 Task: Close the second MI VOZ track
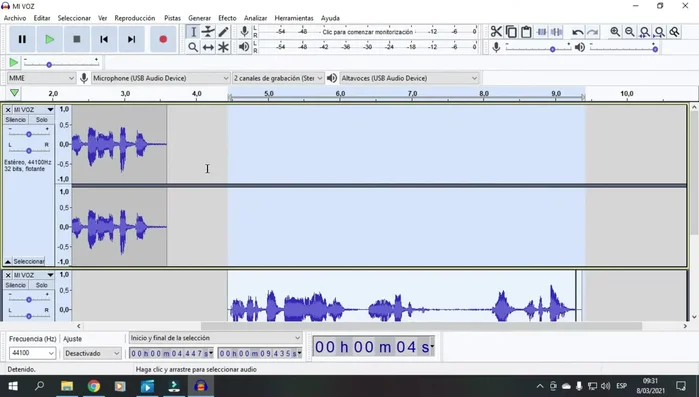click(8, 275)
